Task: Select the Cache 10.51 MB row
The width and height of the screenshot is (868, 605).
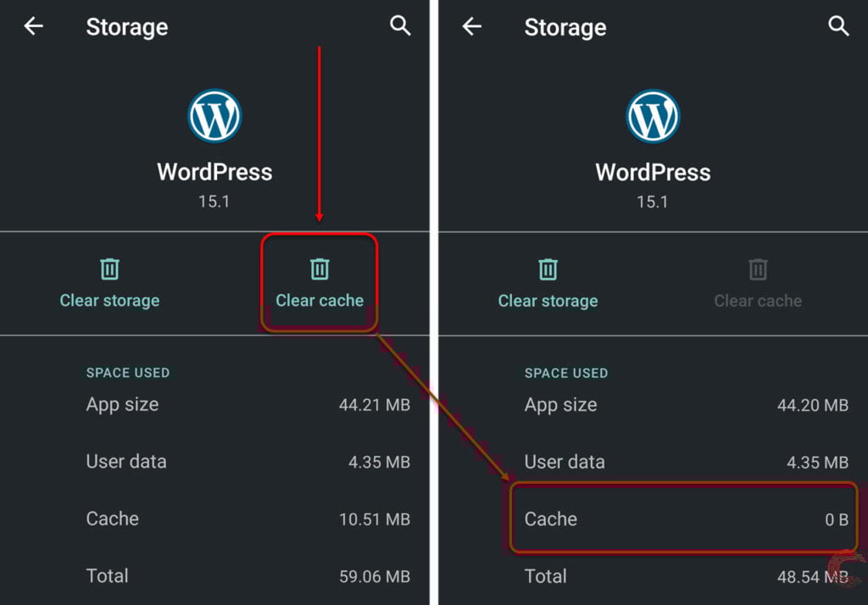Action: (248, 519)
